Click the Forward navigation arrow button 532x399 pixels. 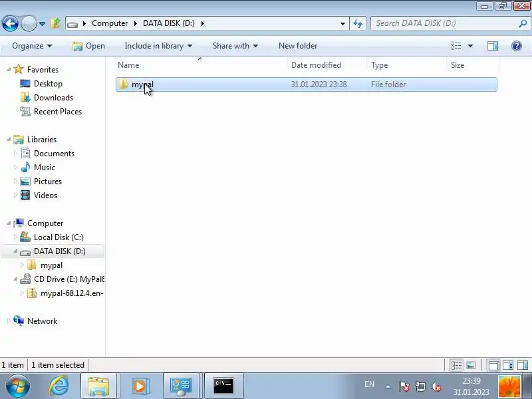[29, 24]
